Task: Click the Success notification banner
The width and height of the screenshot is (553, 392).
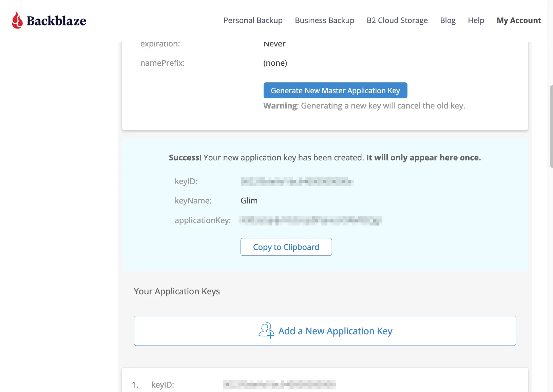Action: (325, 157)
